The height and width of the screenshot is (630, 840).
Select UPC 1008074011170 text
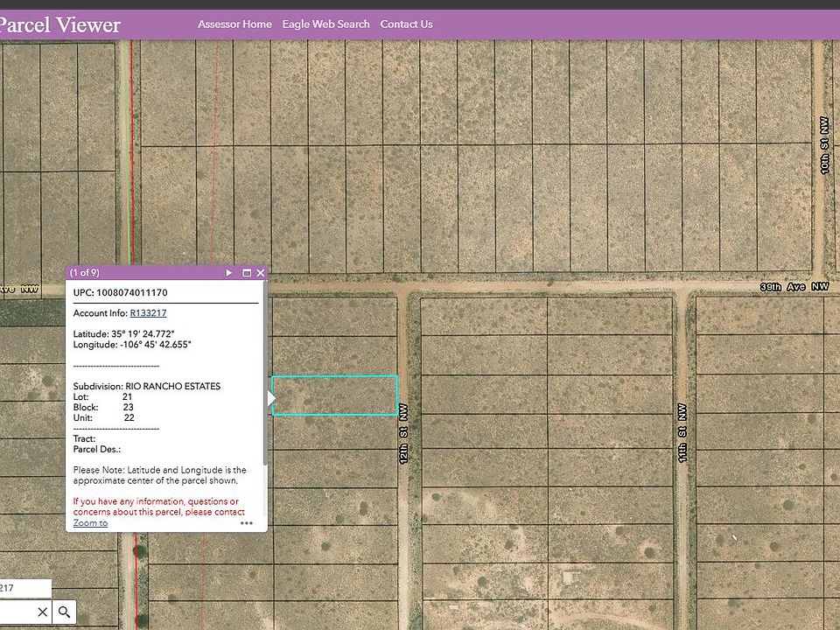coord(121,292)
